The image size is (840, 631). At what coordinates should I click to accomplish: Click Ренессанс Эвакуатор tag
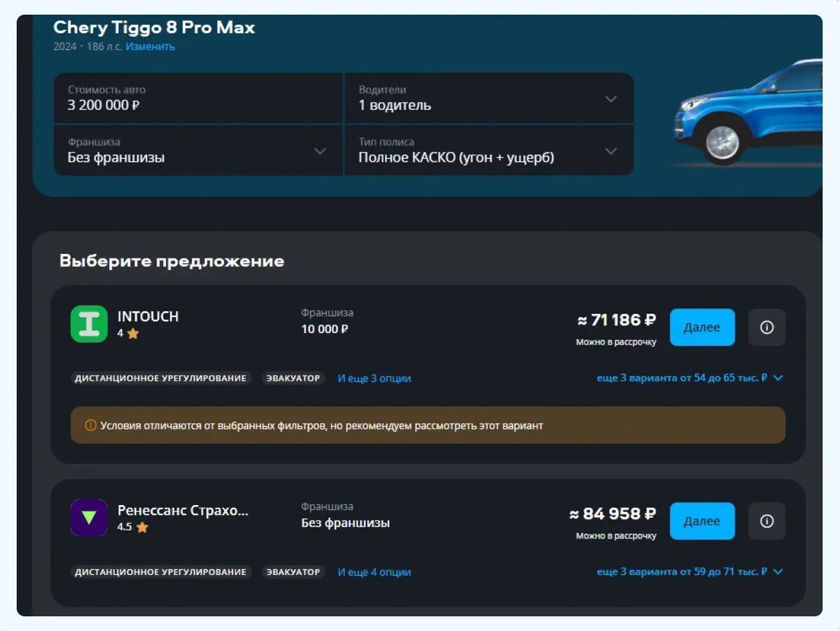pos(293,572)
